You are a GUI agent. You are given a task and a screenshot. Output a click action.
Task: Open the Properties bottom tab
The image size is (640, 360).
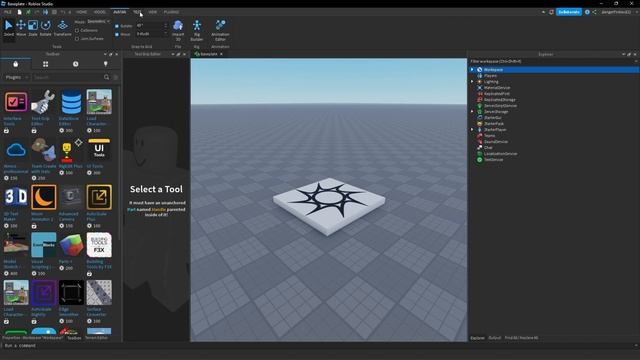coord(33,338)
